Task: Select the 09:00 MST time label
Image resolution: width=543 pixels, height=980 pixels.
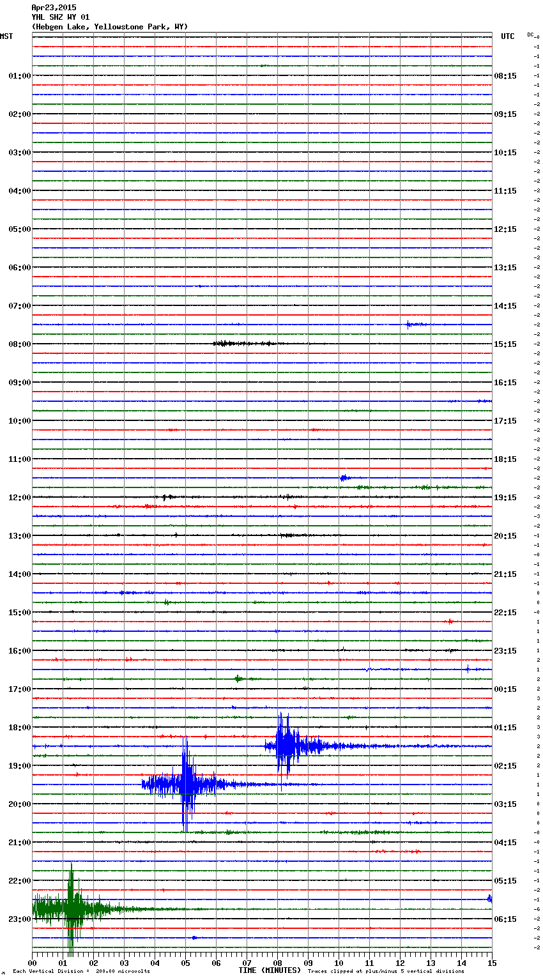Action: click(20, 382)
